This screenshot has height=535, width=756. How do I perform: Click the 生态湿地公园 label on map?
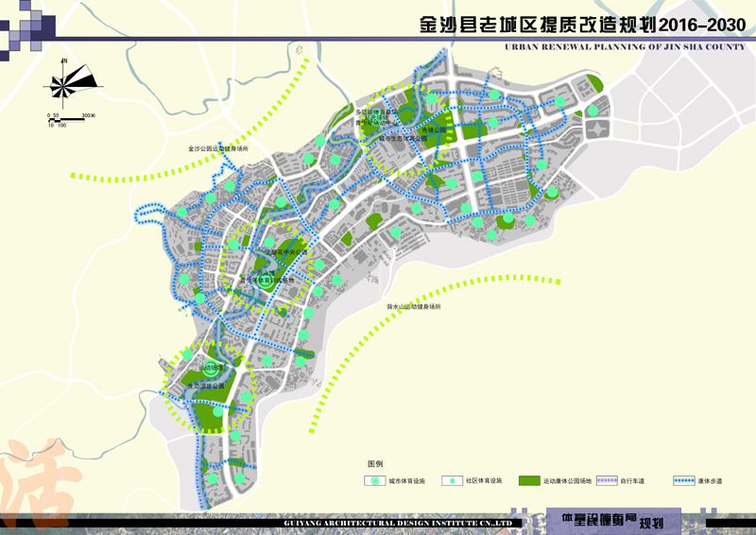(205, 386)
